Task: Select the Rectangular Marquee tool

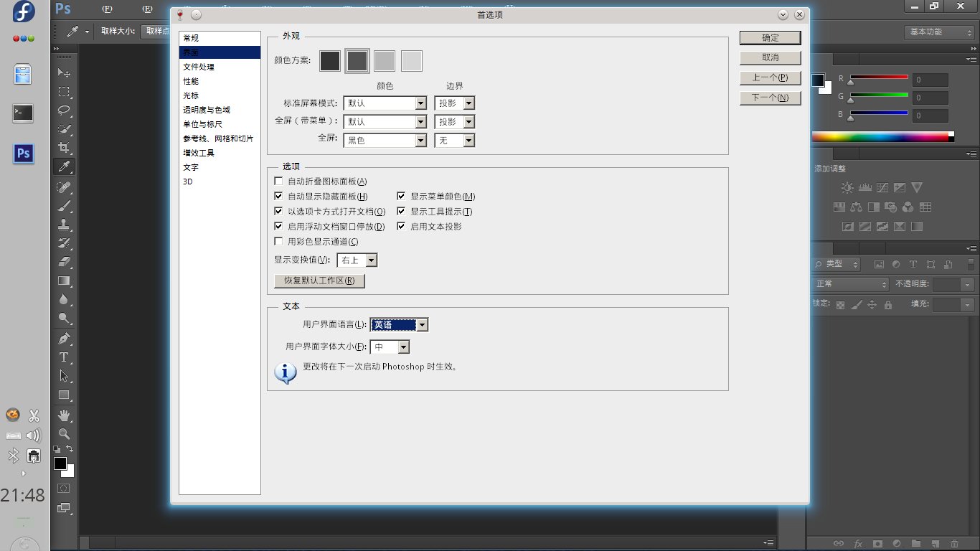Action: 64,92
